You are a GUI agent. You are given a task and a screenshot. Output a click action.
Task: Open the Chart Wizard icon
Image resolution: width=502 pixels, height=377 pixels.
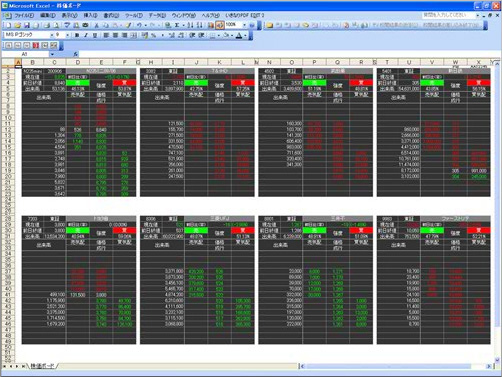[210, 25]
